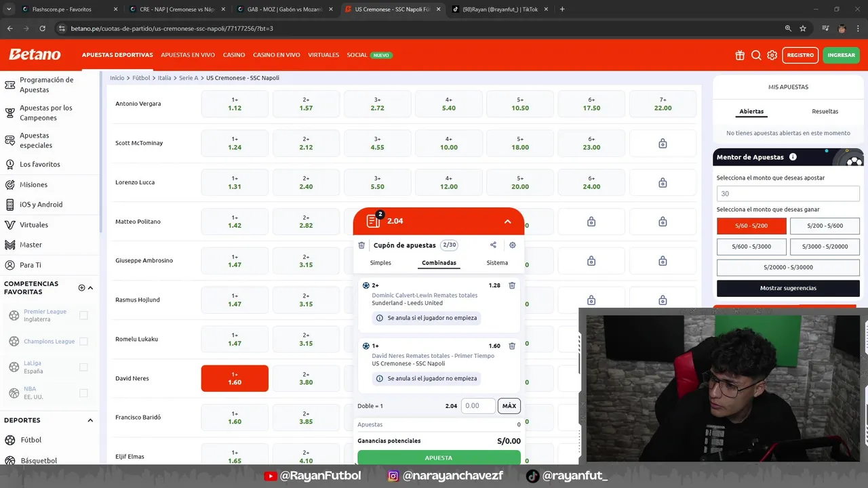The image size is (868, 488).
Task: Click the Betano logo
Action: 35,54
